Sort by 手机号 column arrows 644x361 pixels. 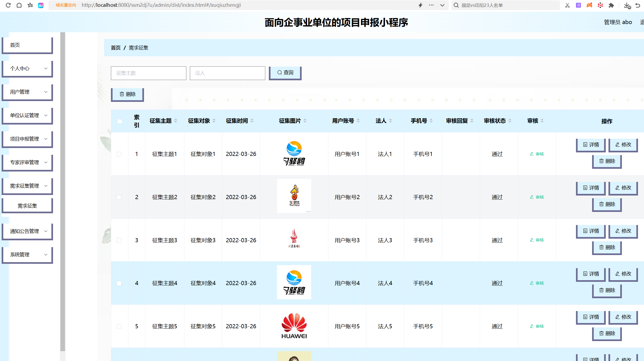[431, 121]
